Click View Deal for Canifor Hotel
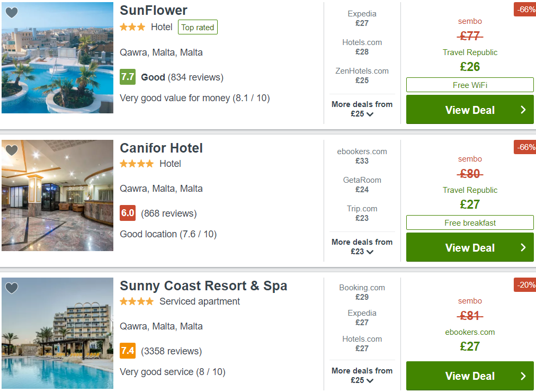 point(470,247)
